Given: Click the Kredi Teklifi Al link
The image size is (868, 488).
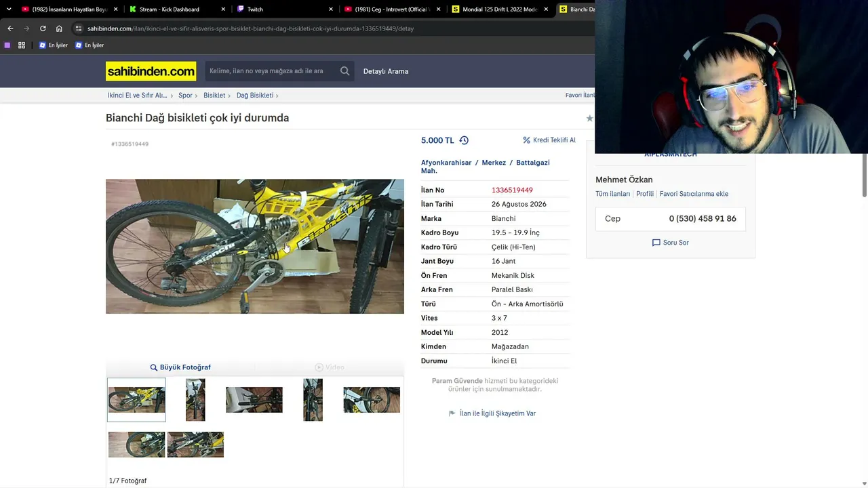Looking at the screenshot, I should coord(554,140).
